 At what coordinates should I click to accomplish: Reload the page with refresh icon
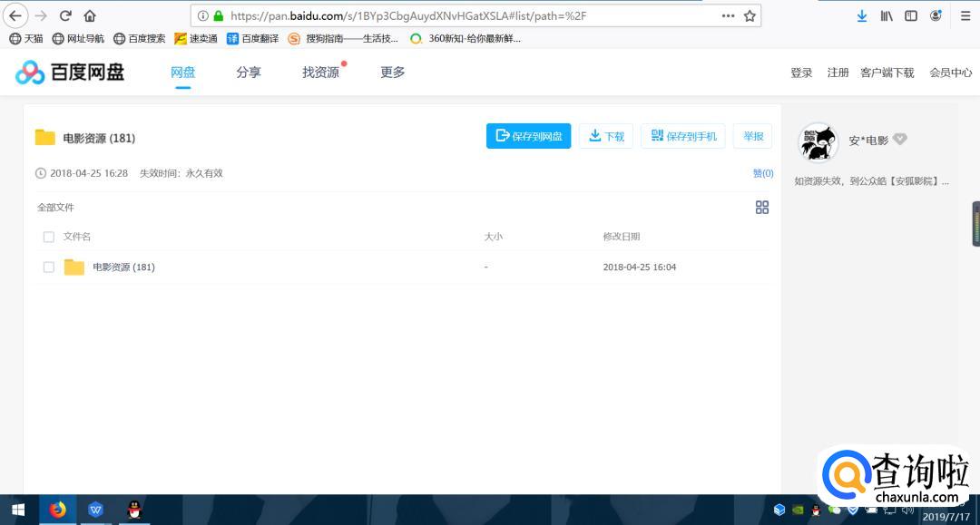pos(65,15)
